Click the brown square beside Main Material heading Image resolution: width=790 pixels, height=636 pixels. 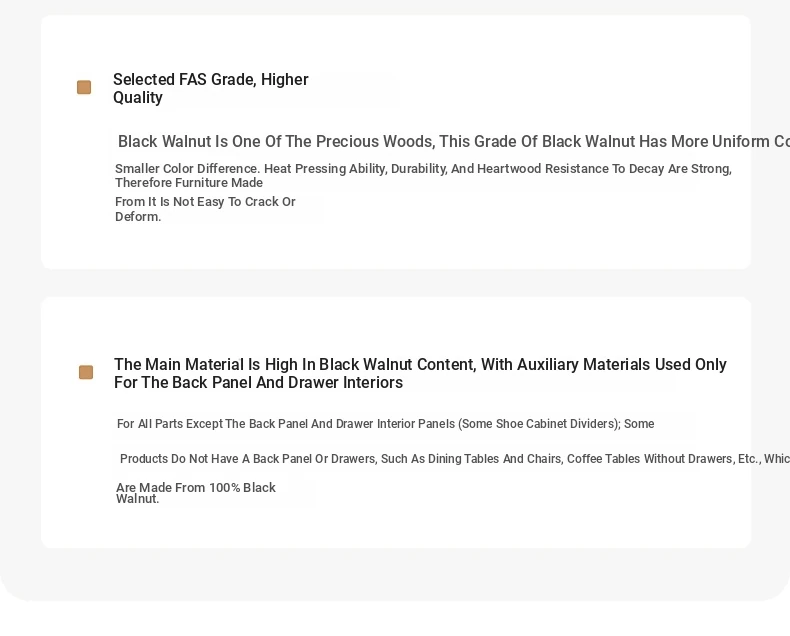tap(86, 373)
